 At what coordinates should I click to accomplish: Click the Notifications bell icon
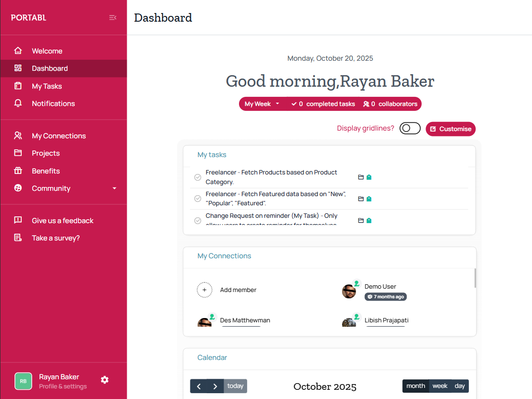click(x=18, y=104)
